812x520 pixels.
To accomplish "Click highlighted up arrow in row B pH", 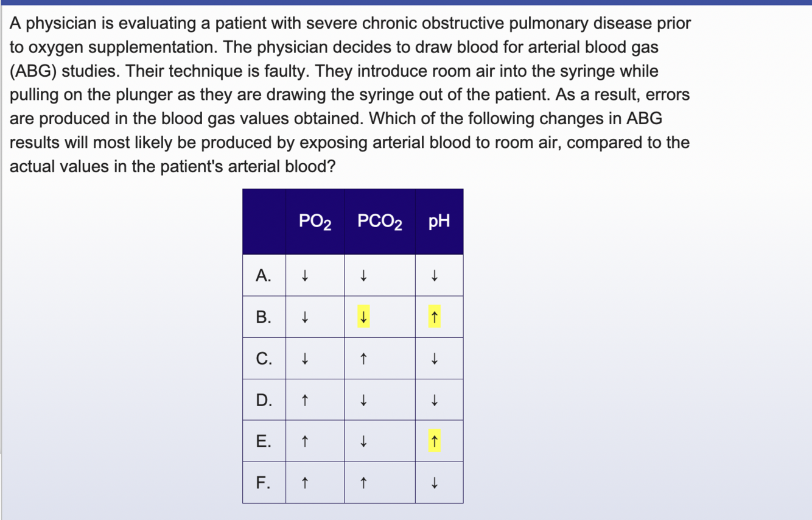I will 434,317.
